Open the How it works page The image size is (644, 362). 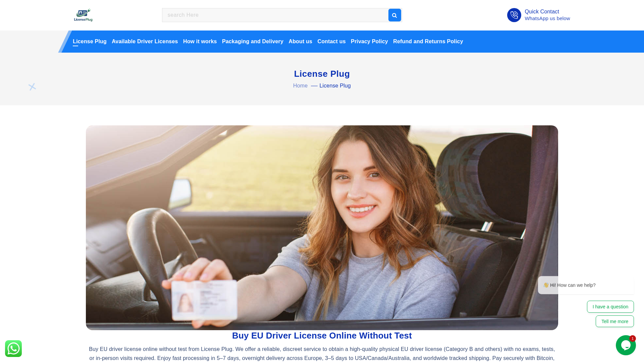200,42
